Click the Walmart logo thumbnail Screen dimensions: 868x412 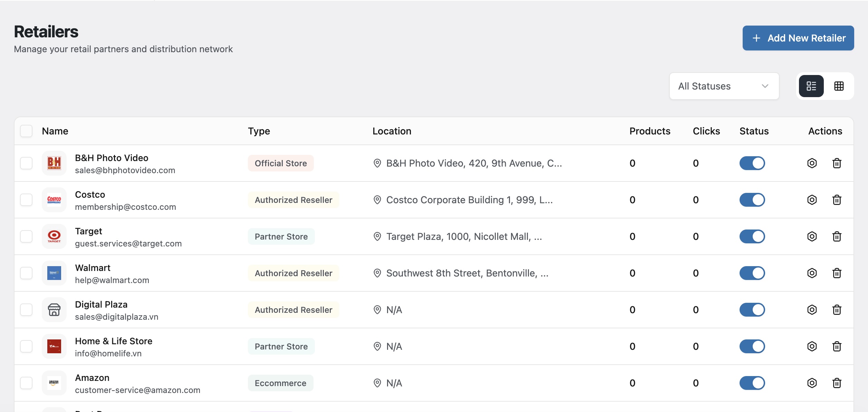tap(54, 273)
